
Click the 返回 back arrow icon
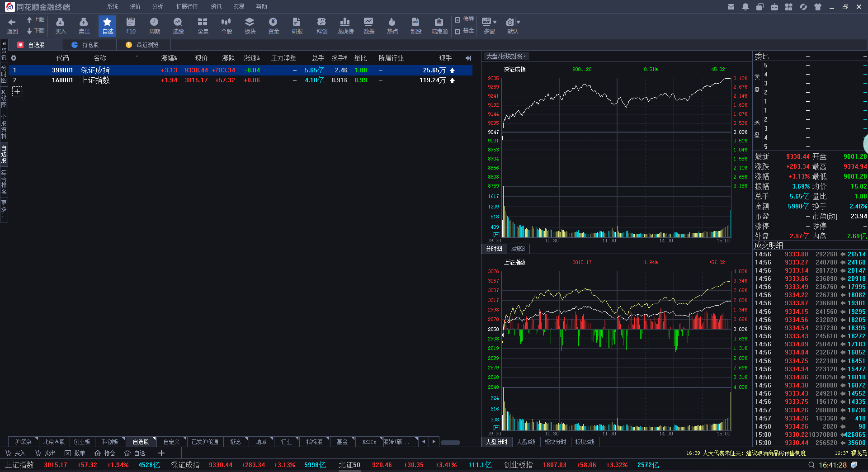(x=12, y=26)
